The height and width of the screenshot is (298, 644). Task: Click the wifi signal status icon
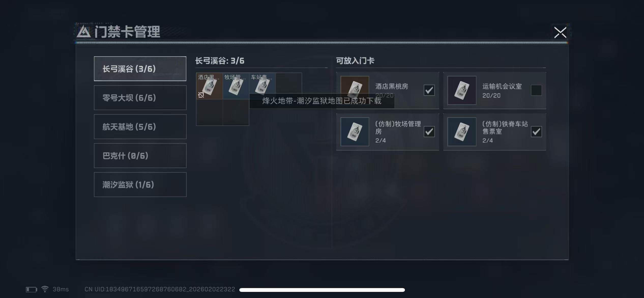[x=45, y=289]
